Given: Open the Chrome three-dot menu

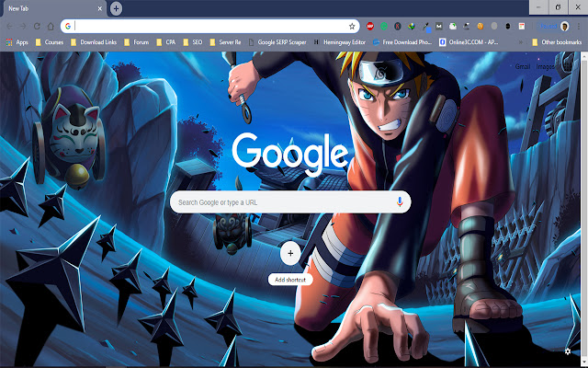Looking at the screenshot, I should (x=579, y=26).
